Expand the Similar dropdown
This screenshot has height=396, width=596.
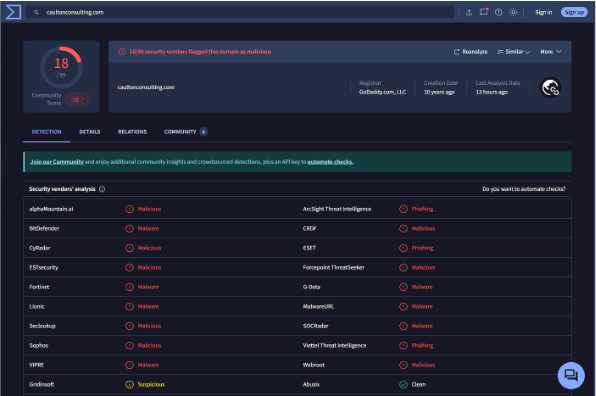point(514,52)
